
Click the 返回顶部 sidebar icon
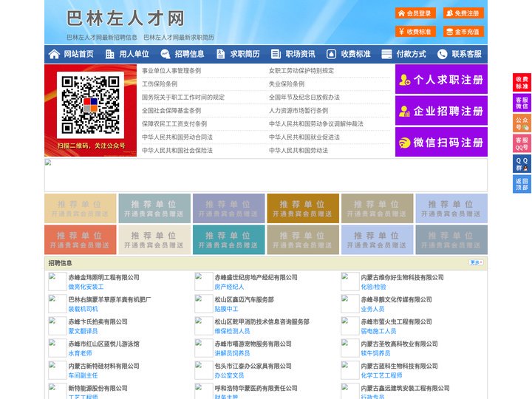[522, 184]
